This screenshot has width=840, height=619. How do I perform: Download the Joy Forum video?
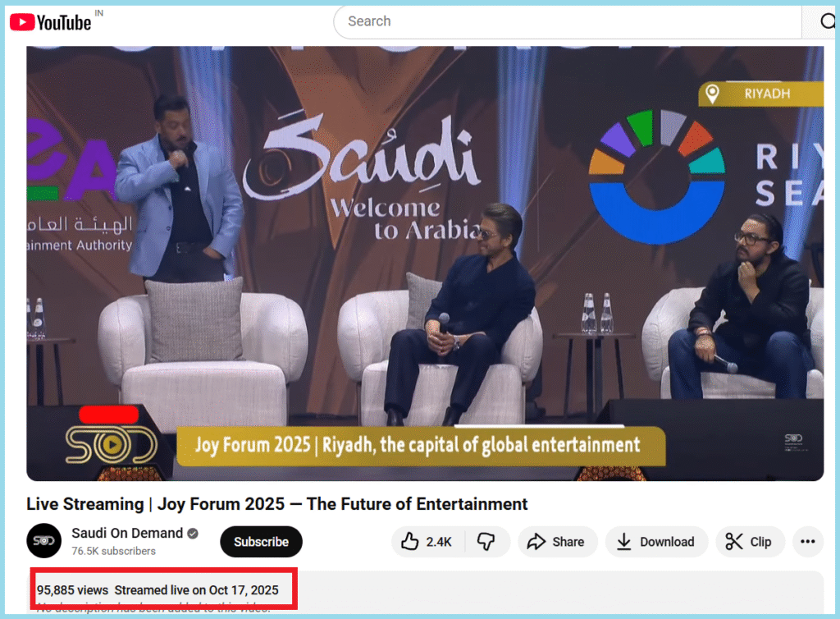(x=655, y=542)
